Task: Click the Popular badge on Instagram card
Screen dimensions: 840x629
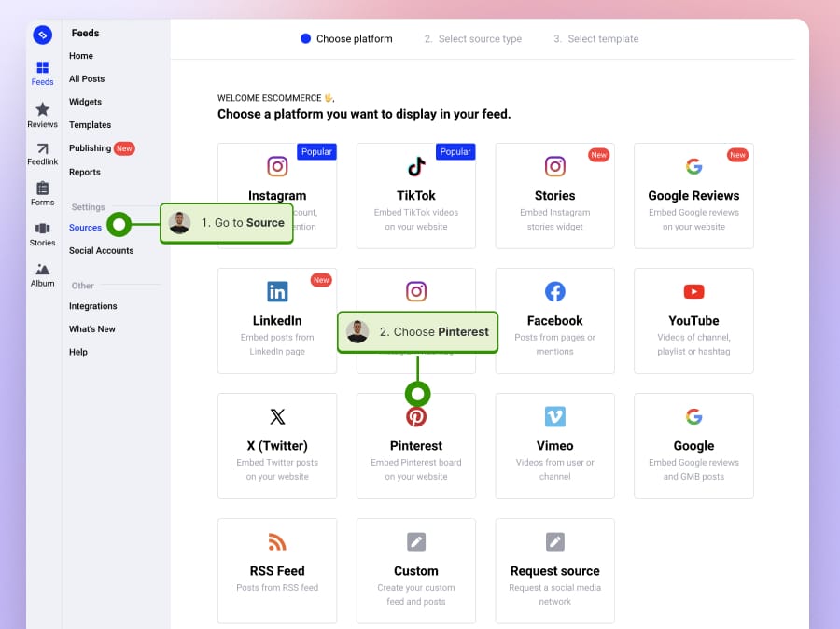Action: 316,151
